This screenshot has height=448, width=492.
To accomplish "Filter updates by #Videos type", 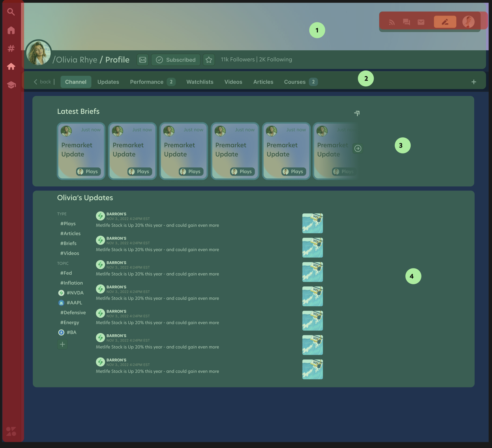I will click(70, 254).
